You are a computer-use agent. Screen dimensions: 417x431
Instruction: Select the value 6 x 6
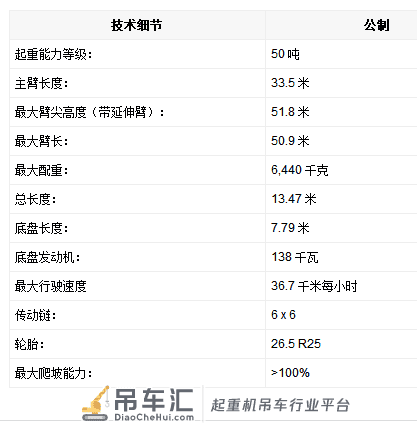[x=283, y=315]
